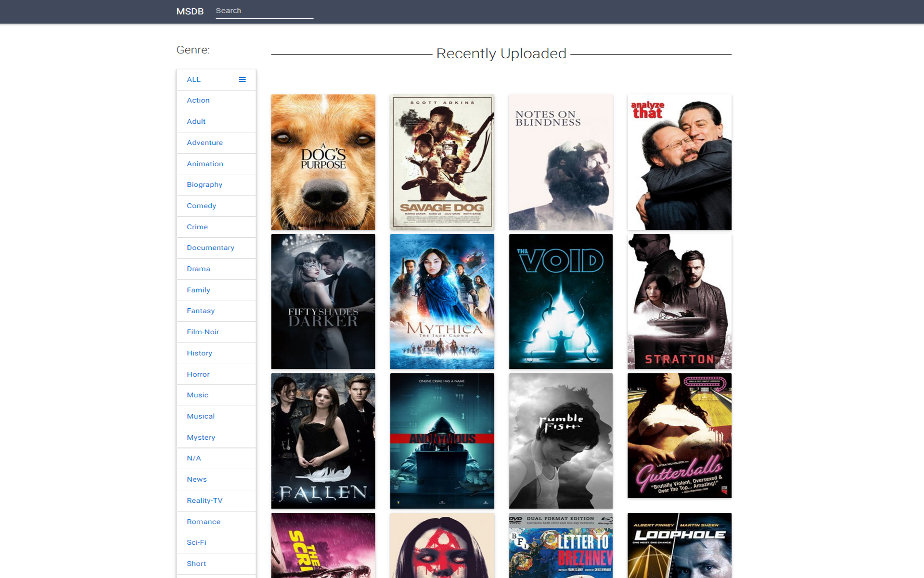Browse the Fantasy genre
The height and width of the screenshot is (578, 924).
pos(216,311)
